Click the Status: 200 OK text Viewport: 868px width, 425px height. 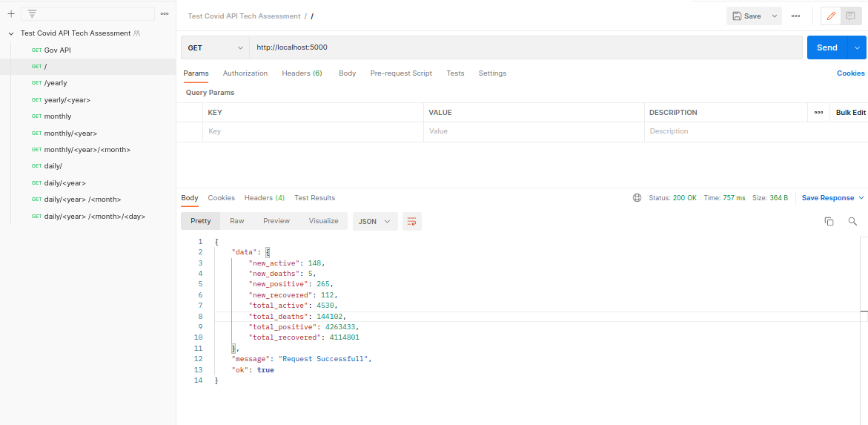[x=672, y=198]
